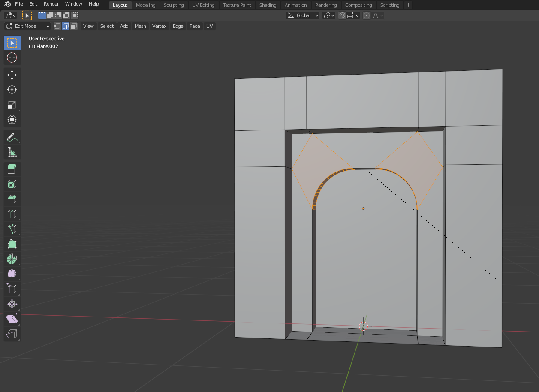
Task: Open Global transform orientation dropdown
Action: point(303,15)
